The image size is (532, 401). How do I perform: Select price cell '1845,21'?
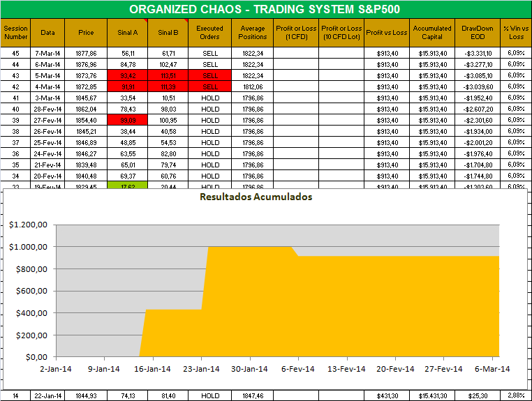click(86, 132)
